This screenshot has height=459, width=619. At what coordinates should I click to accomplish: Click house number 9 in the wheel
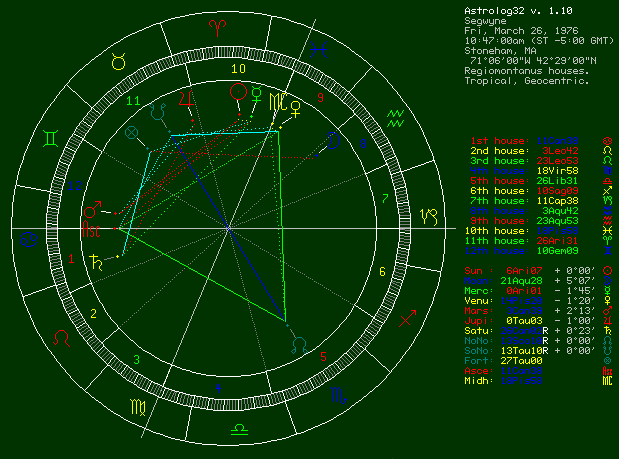click(x=321, y=97)
